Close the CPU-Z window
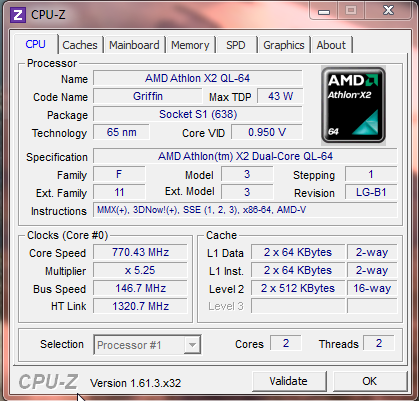This screenshot has width=419, height=401. pos(388,11)
